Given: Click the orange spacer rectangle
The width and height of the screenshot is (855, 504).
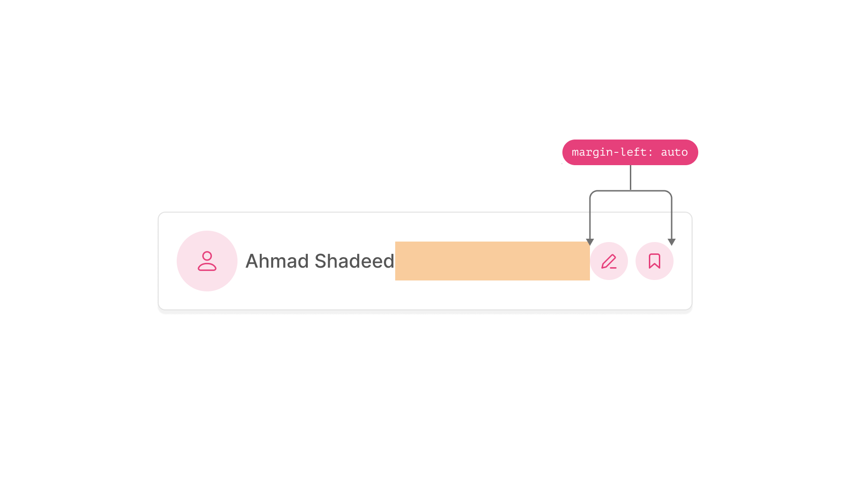Looking at the screenshot, I should coord(492,261).
